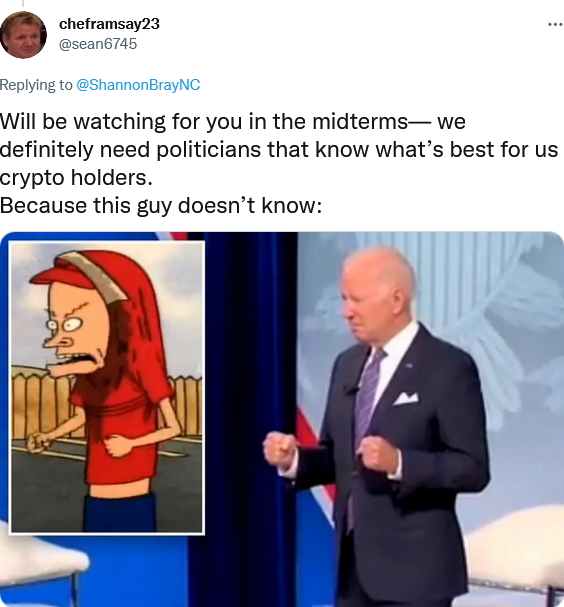Viewport: 564px width, 607px height.
Task: Click the 'crypto holders.' text line
Action: point(76,178)
